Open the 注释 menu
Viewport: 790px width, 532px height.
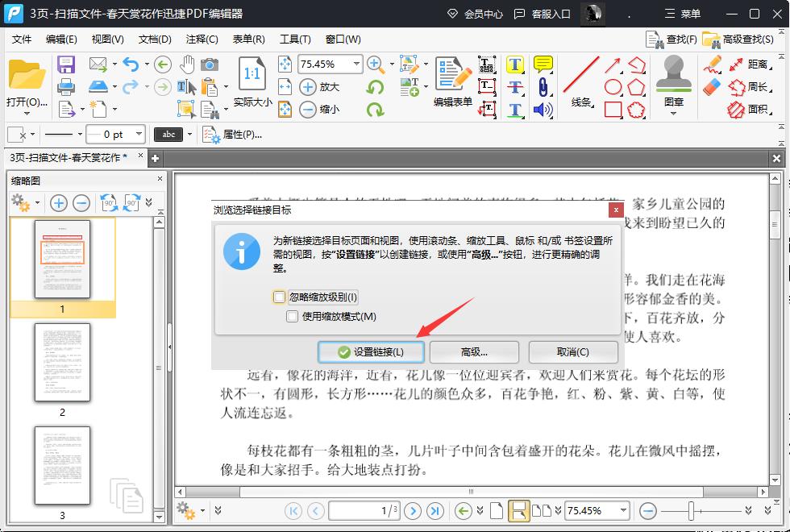pyautogui.click(x=201, y=39)
